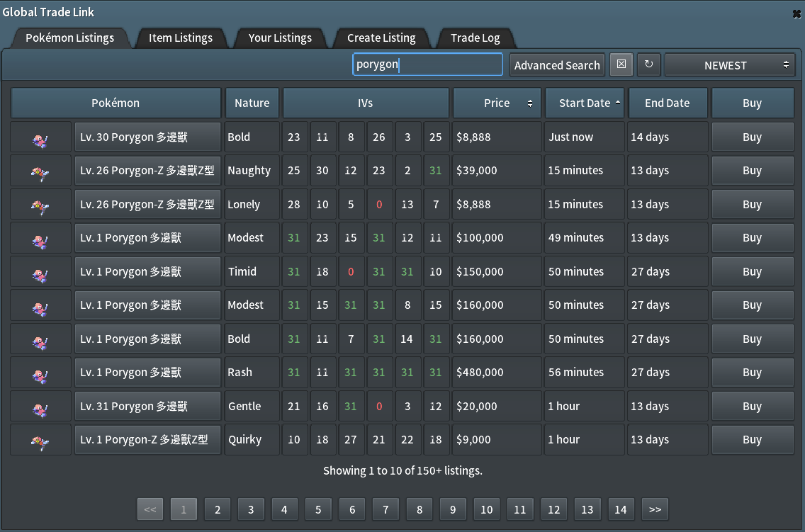Click the IVs column header
The width and height of the screenshot is (805, 532).
tap(366, 103)
